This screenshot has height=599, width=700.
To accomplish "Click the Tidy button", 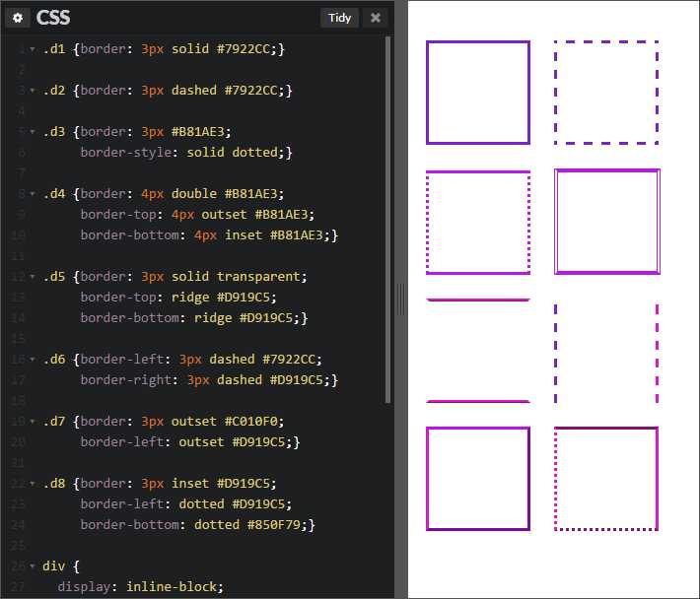I will [x=339, y=18].
